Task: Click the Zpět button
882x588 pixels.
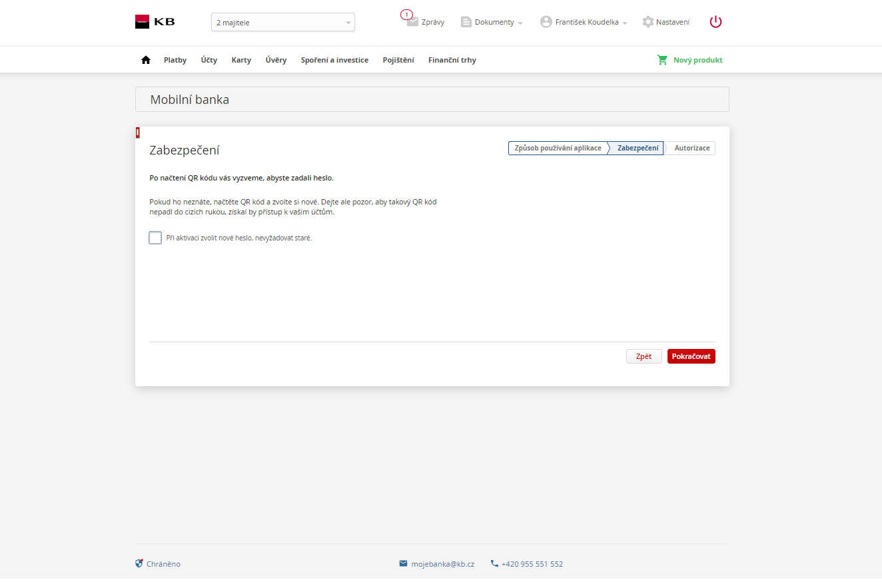Action: click(644, 356)
